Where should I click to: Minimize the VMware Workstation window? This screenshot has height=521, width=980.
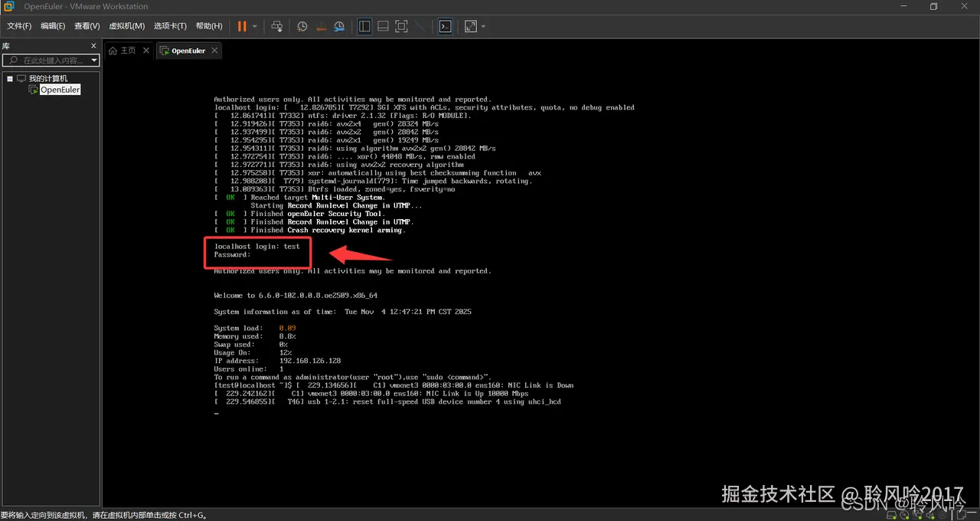(905, 6)
